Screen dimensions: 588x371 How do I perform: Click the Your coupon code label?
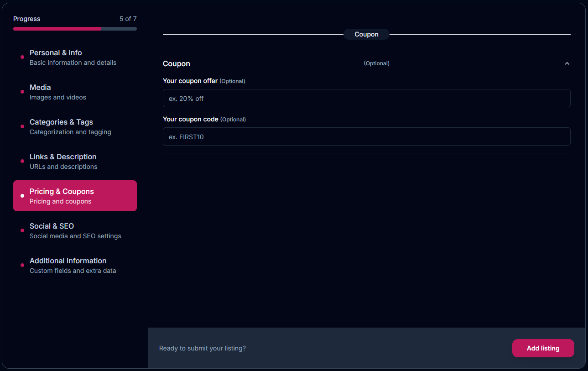(x=191, y=119)
